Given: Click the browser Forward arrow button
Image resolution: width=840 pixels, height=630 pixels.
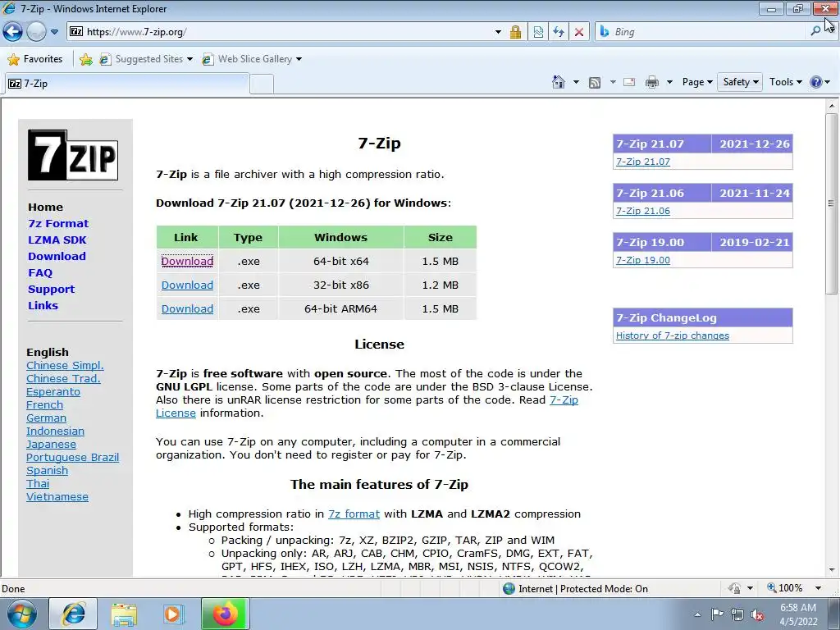Looking at the screenshot, I should pos(36,32).
